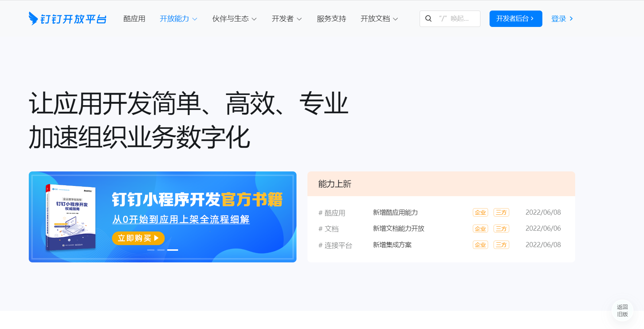Open the 新增集成方案 entry
644x329 pixels.
coord(392,245)
